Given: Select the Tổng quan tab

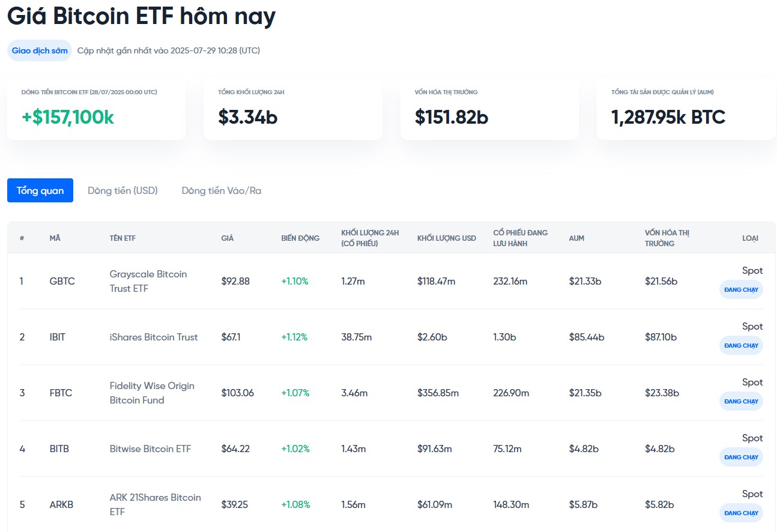Looking at the screenshot, I should [x=40, y=190].
